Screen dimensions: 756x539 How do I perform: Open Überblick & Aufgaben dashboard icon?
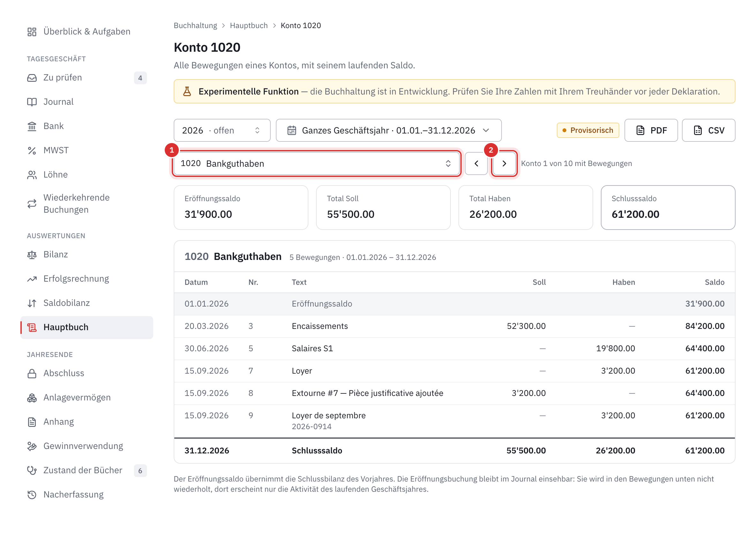click(32, 32)
